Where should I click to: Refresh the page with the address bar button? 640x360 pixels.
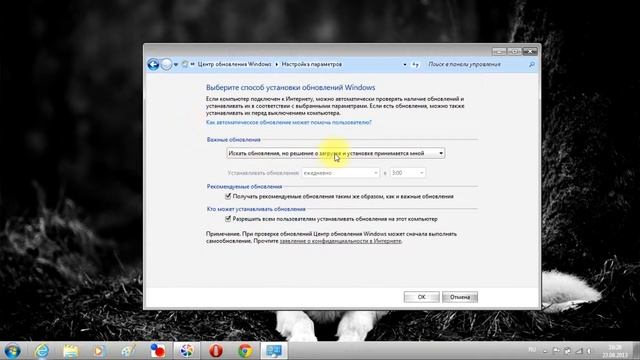(x=416, y=64)
